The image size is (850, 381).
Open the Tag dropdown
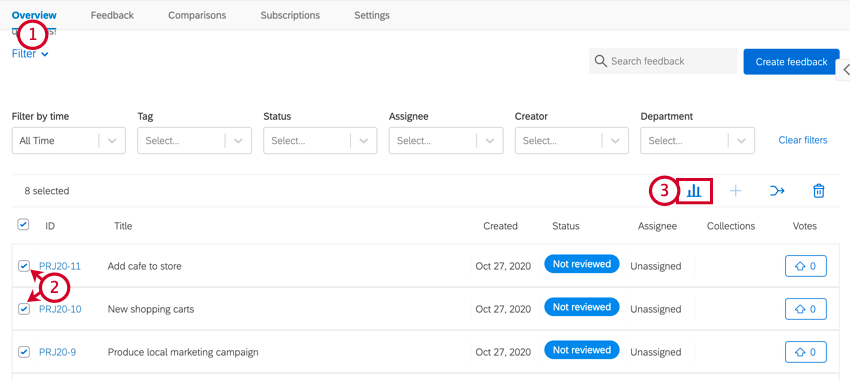click(x=194, y=140)
